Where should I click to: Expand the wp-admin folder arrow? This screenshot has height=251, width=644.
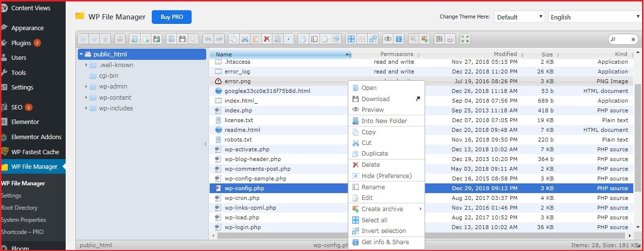click(x=86, y=87)
